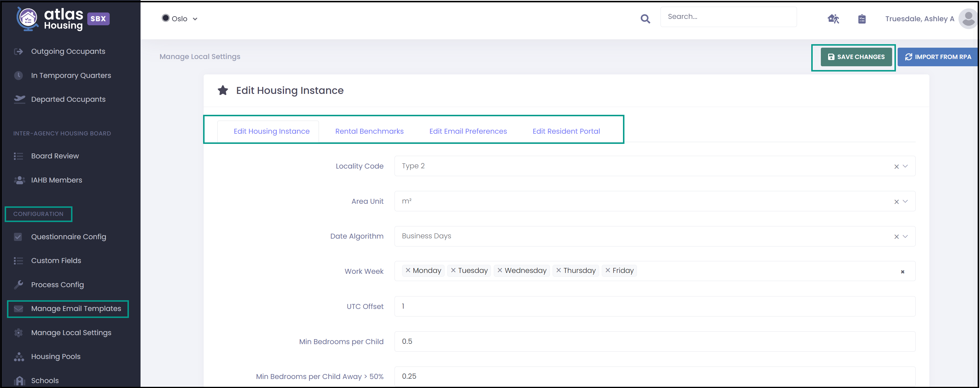Image resolution: width=980 pixels, height=388 pixels.
Task: Click the Departed Occupants plane icon
Action: (x=19, y=99)
